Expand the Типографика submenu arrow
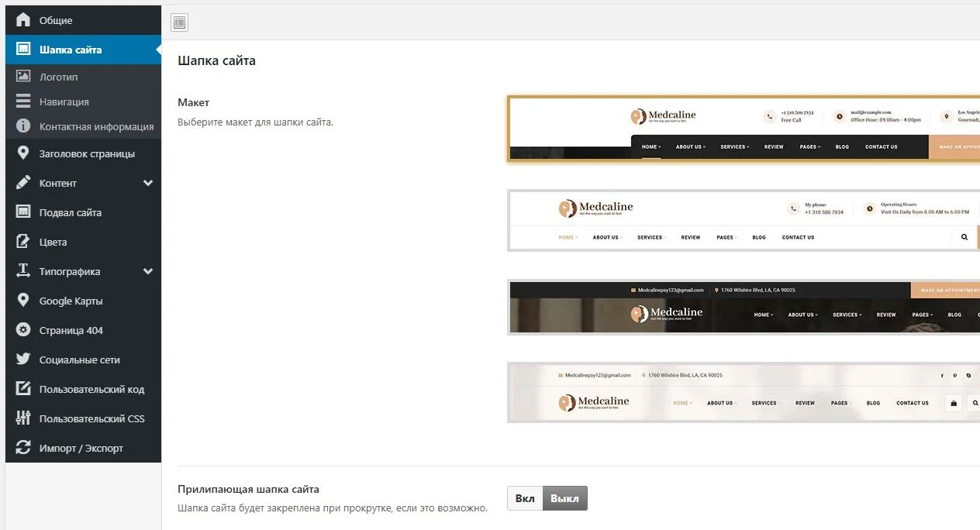The height and width of the screenshot is (530, 980). point(148,271)
